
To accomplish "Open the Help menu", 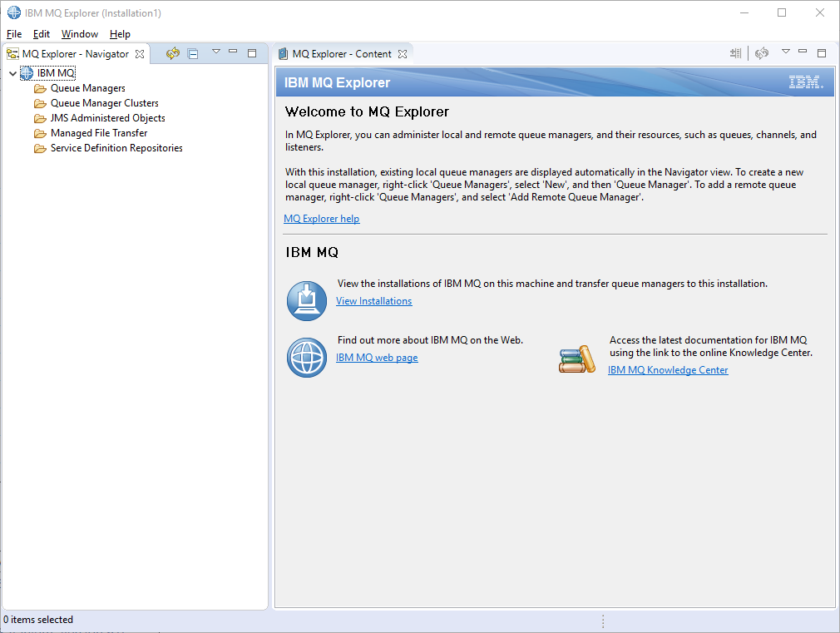I will tap(120, 34).
